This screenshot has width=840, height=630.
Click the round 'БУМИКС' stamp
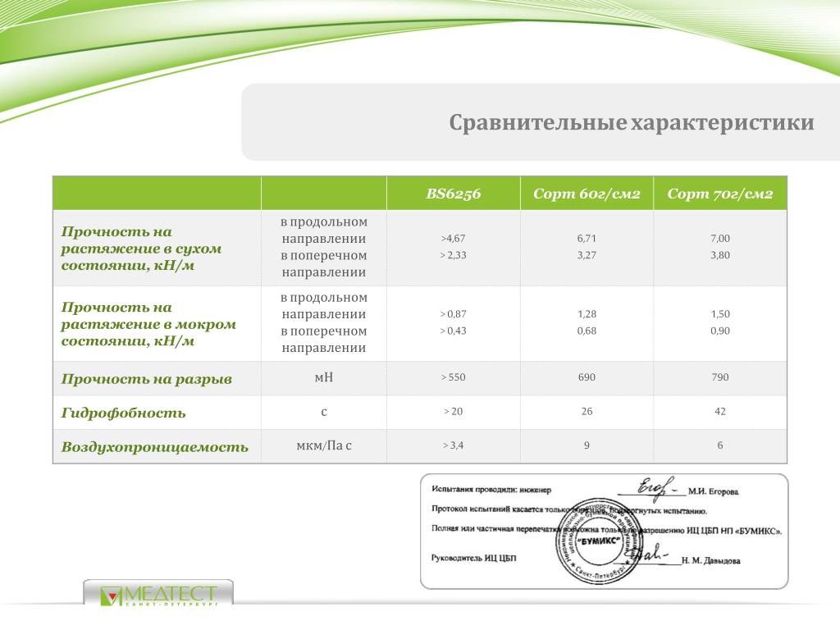(598, 541)
